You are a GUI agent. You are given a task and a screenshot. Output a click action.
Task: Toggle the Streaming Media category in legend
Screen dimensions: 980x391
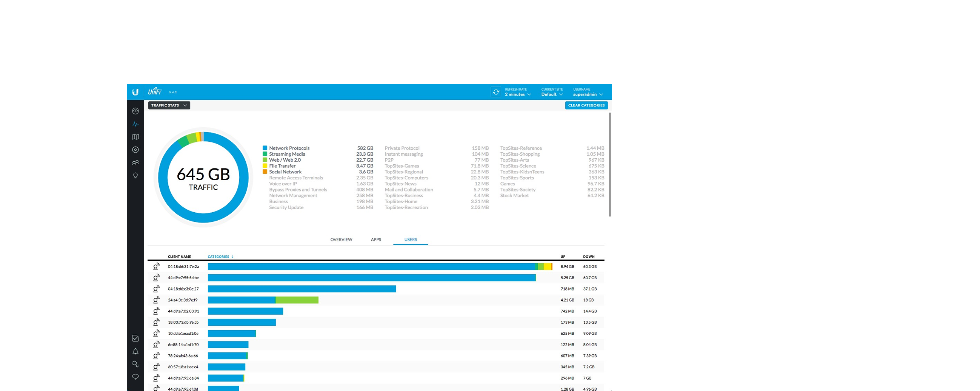pos(287,154)
